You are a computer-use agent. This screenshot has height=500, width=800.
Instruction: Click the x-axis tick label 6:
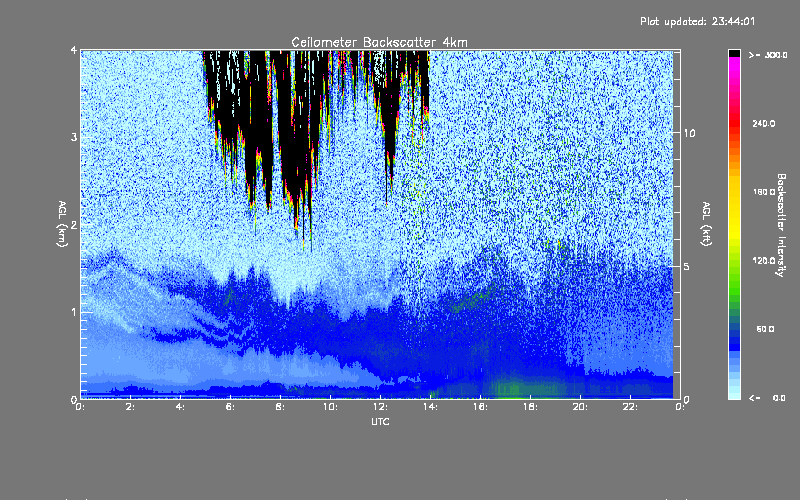[x=231, y=407]
